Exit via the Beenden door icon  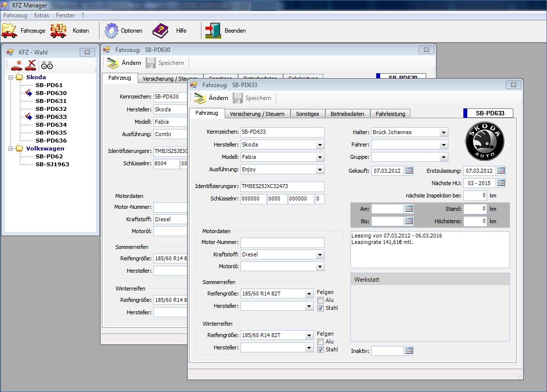(x=213, y=31)
